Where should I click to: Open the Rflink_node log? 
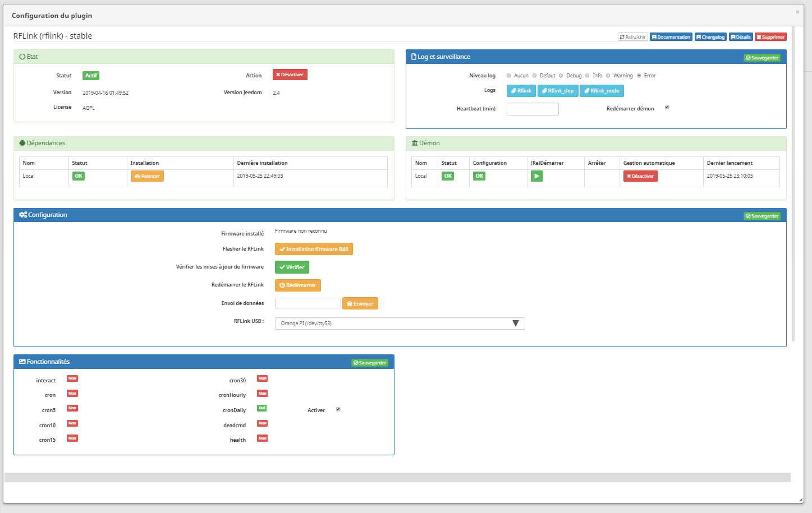(602, 91)
